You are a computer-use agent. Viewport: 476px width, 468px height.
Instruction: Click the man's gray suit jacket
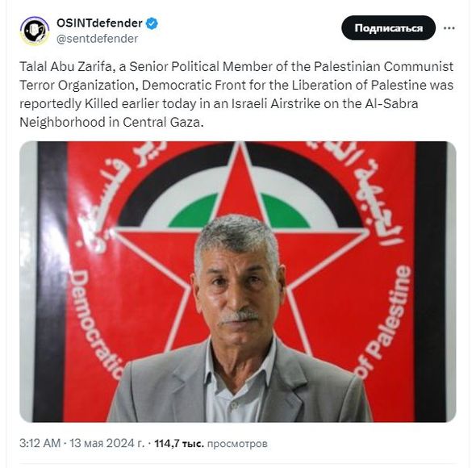point(240,386)
